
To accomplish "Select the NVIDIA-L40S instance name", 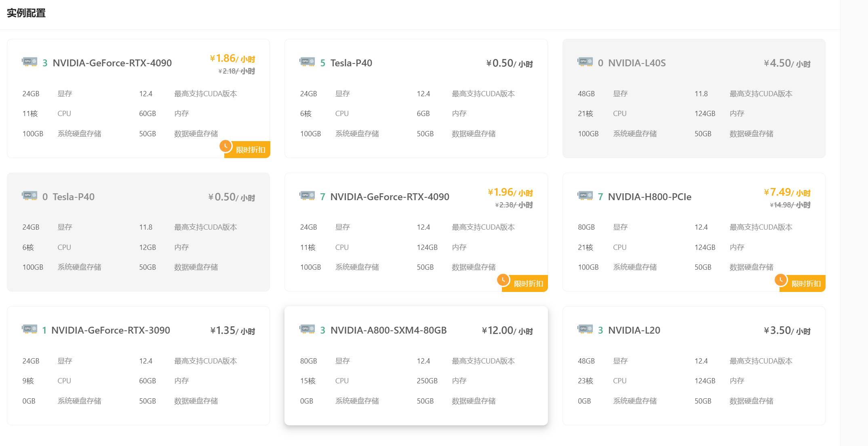I will pyautogui.click(x=637, y=63).
